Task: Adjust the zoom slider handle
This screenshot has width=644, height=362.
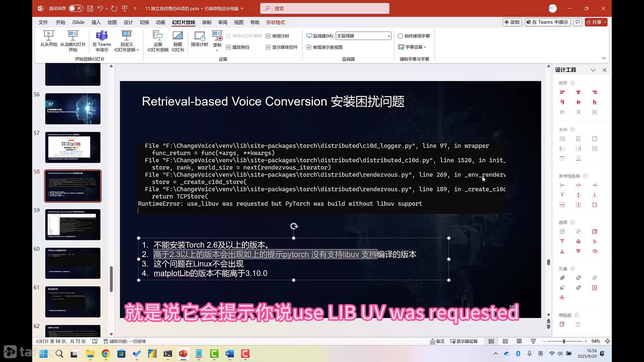Action: [564, 341]
